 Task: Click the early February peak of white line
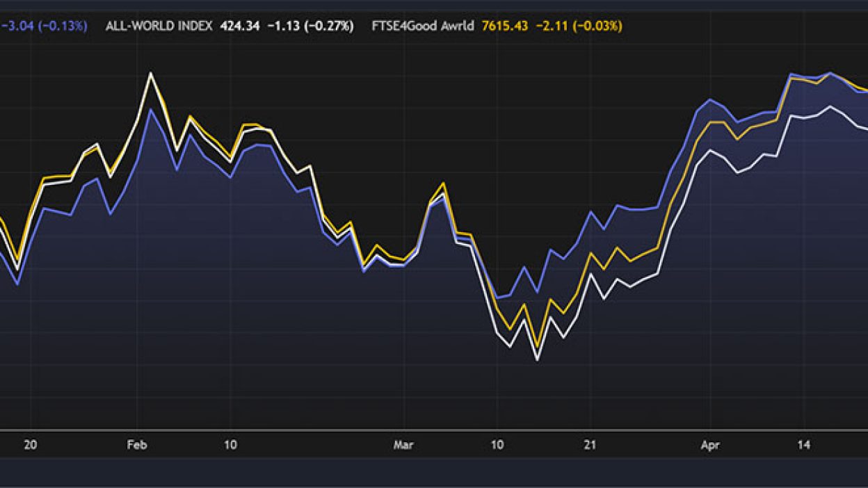coord(150,72)
